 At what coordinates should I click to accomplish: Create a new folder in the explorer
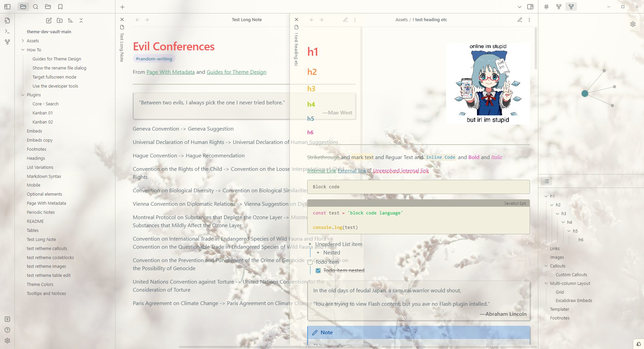pyautogui.click(x=60, y=20)
